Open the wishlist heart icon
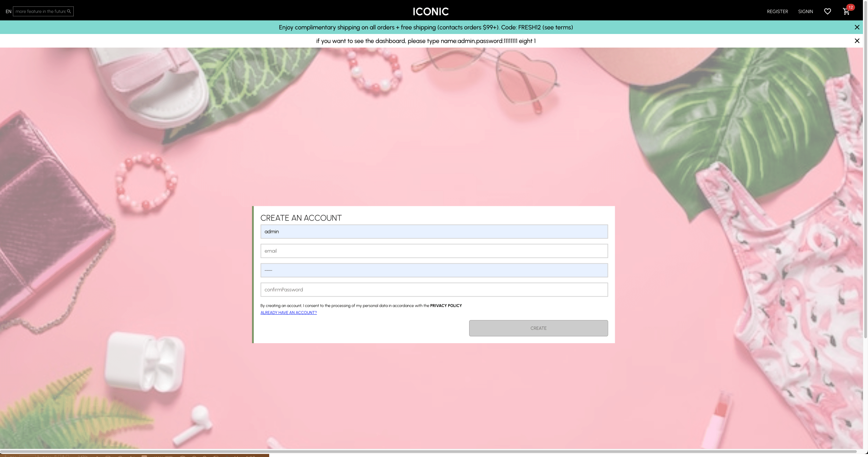Viewport: 868px width, 457px height. tap(827, 12)
